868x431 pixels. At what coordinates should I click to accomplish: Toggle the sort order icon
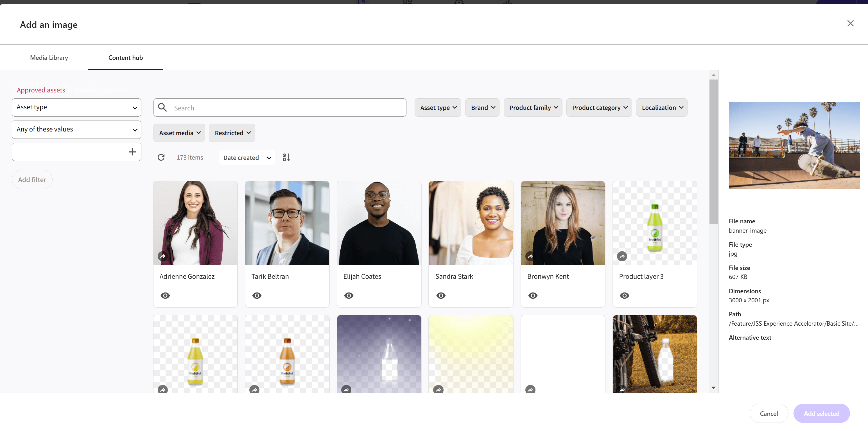click(286, 157)
